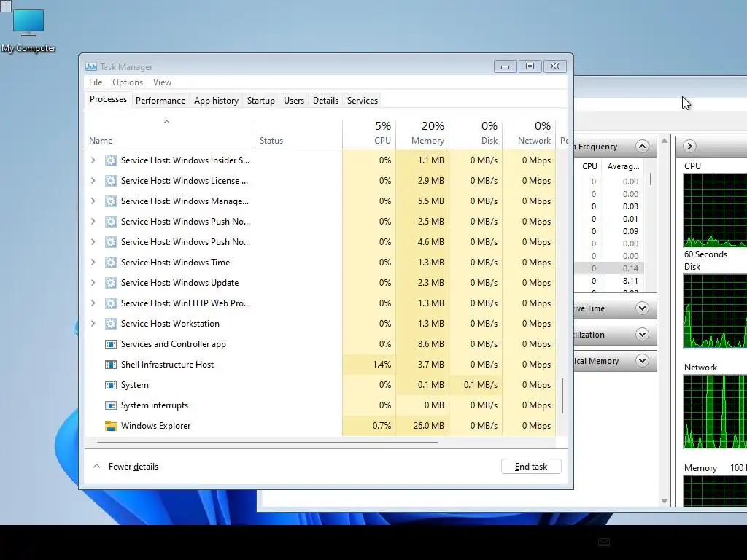The image size is (747, 560).
Task: Expand the Physical Memory section in Resource Monitor
Action: pyautogui.click(x=642, y=360)
